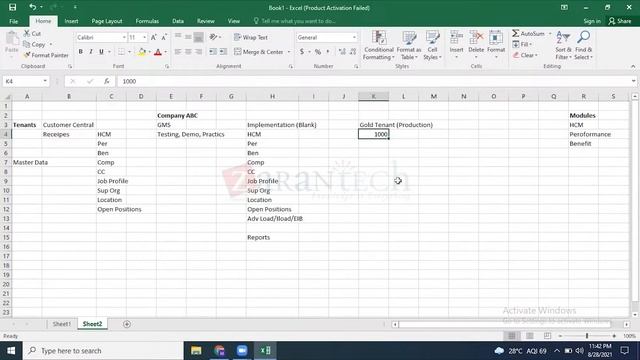Align text left in cell
This screenshot has height=360, width=640.
[178, 52]
